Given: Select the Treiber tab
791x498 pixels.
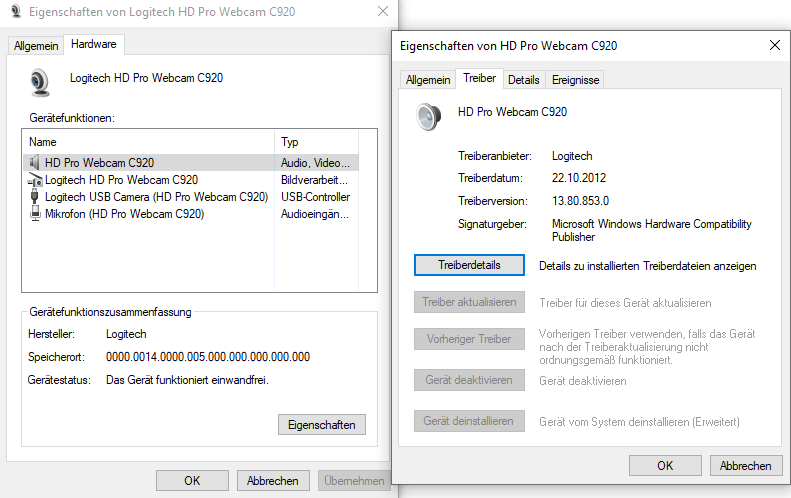Looking at the screenshot, I should 479,78.
